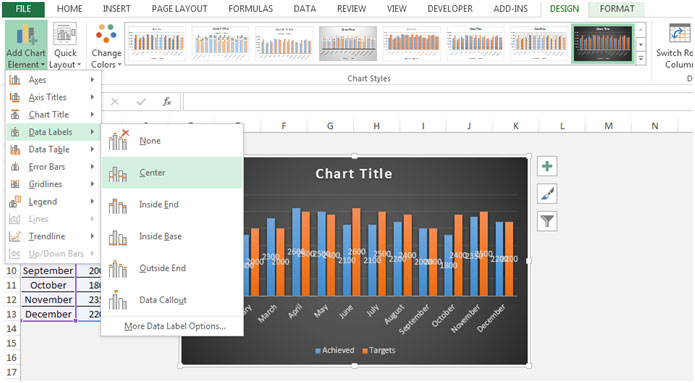Screen dimensions: 695x383
Task: Click the Targets legend entry
Action: 379,350
